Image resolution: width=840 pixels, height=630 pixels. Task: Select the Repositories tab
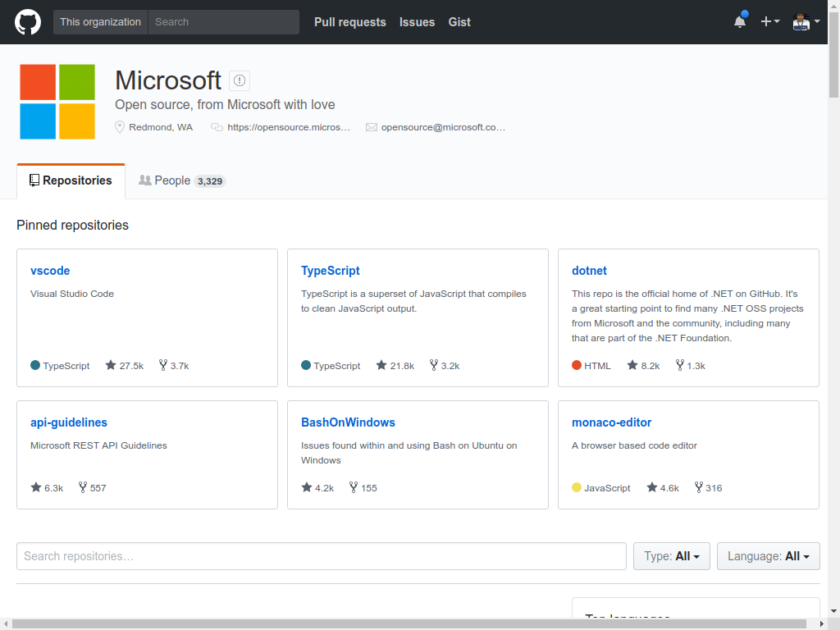click(x=71, y=181)
